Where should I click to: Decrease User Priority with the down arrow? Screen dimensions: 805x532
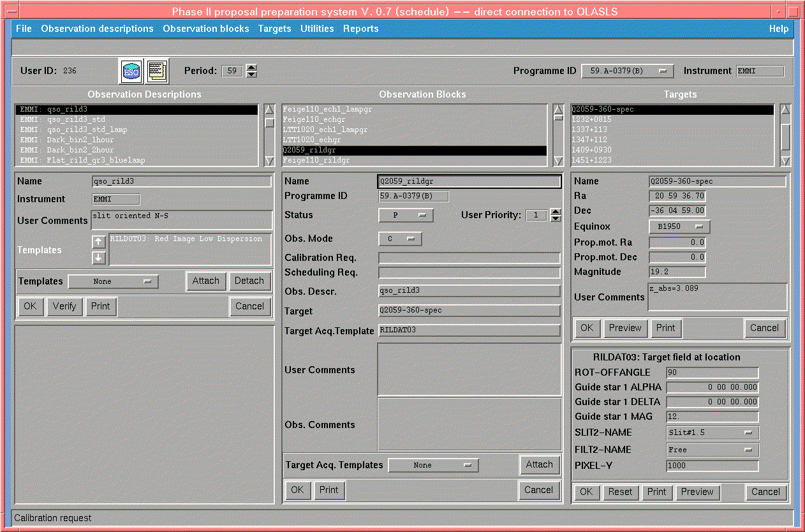[x=555, y=219]
